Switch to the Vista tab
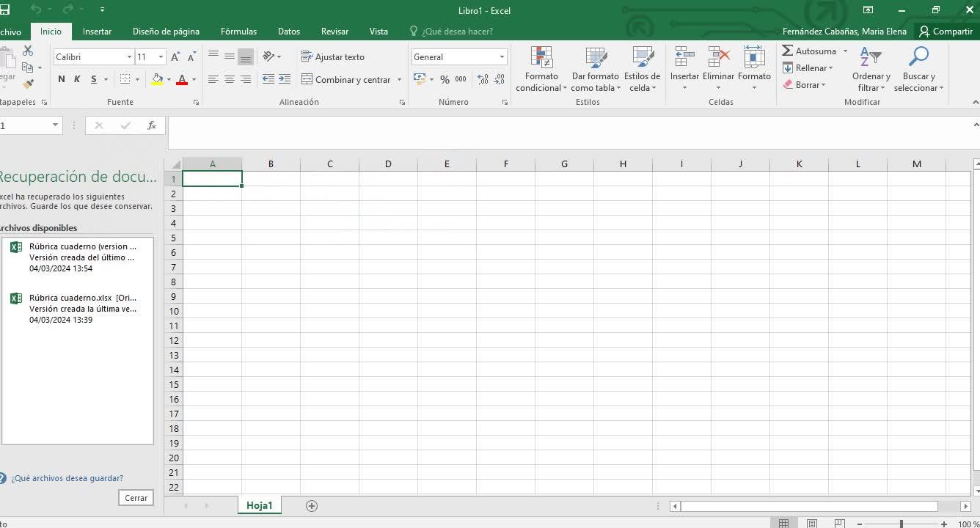 [x=379, y=32]
